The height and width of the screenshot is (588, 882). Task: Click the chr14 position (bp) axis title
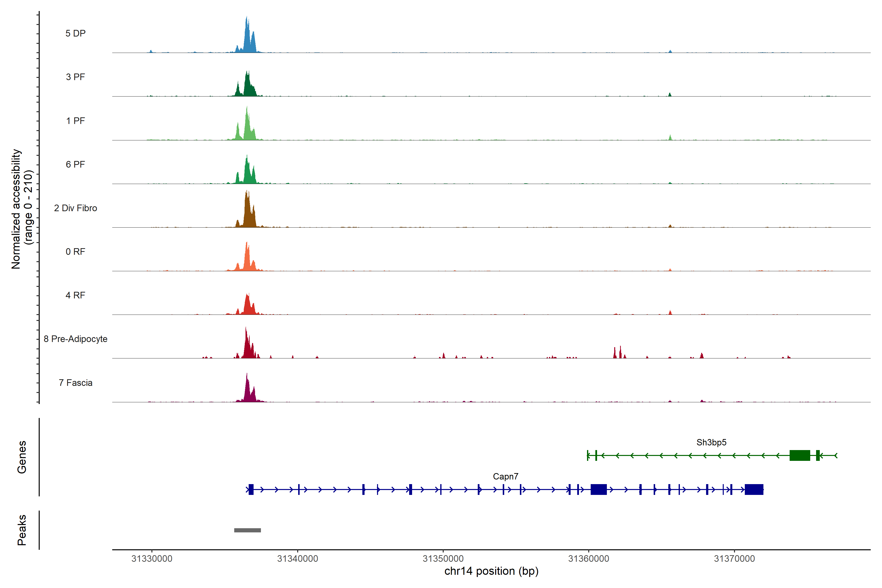[491, 571]
